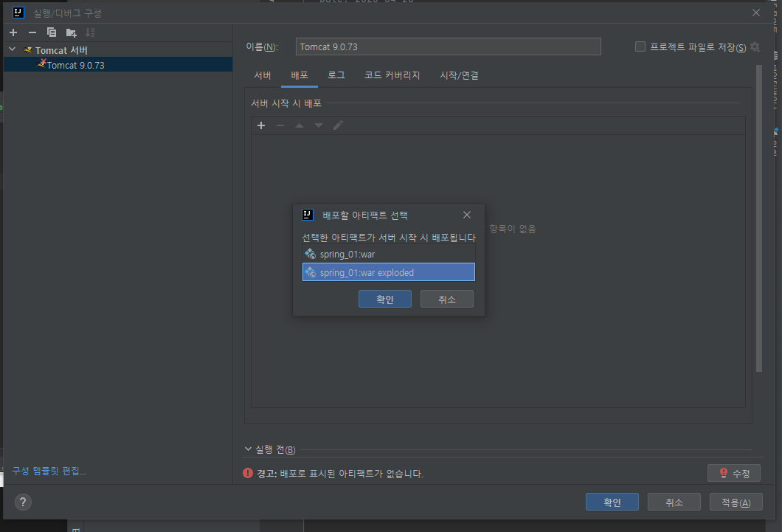The width and height of the screenshot is (782, 532).
Task: Confirm artifact selection with 확인
Action: tap(384, 299)
